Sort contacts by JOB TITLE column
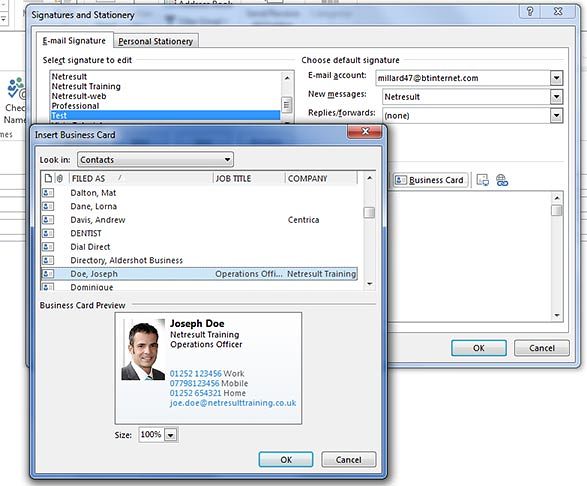Viewport: 587px width, 486px height. pyautogui.click(x=249, y=178)
